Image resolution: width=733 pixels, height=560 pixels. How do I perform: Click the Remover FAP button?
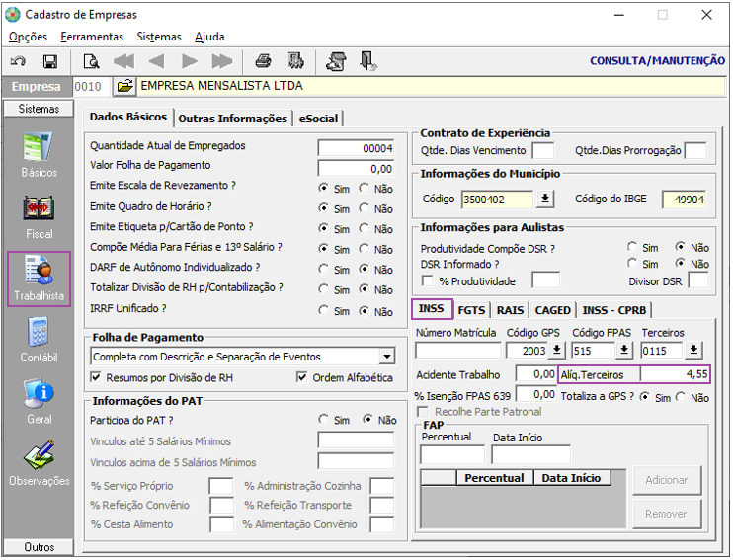667,514
